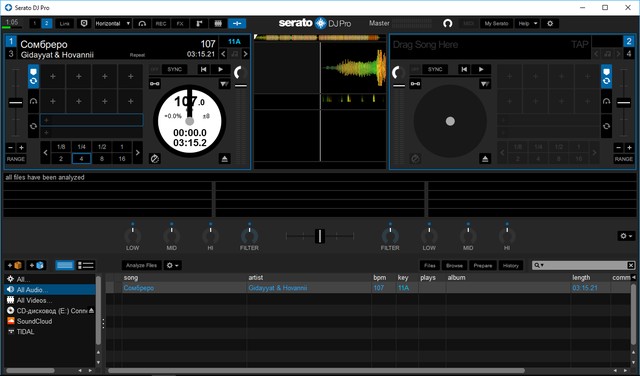Open analysis settings gear dropdown

click(x=172, y=265)
